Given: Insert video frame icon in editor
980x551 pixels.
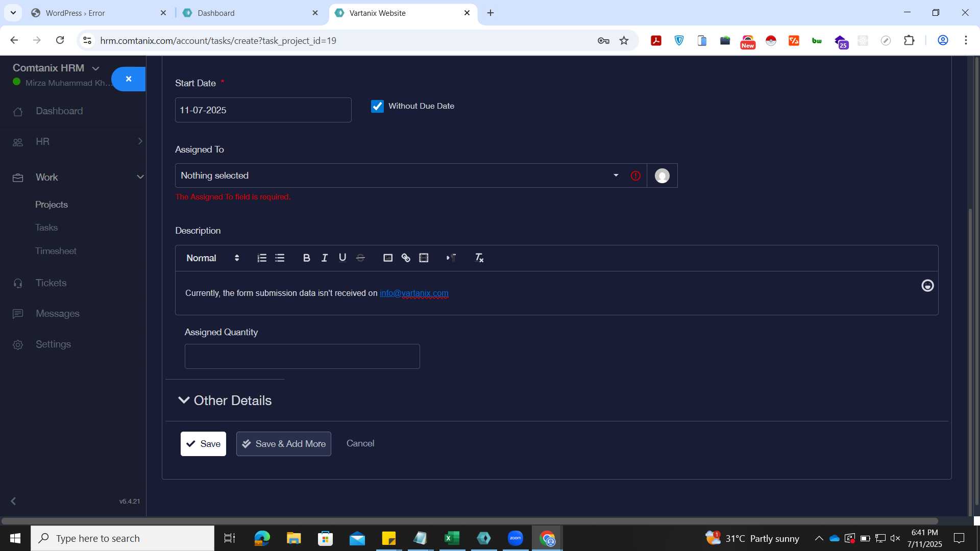Looking at the screenshot, I should point(424,258).
